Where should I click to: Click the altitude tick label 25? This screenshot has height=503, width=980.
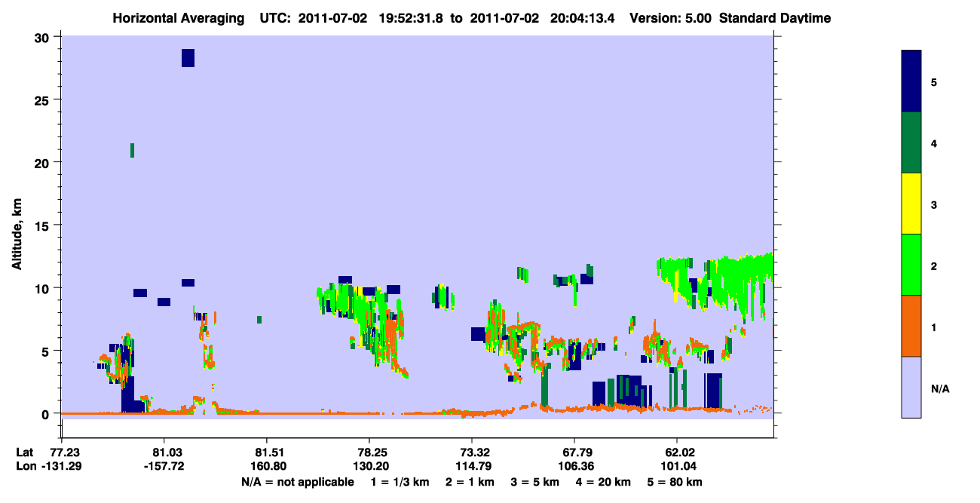(x=44, y=100)
